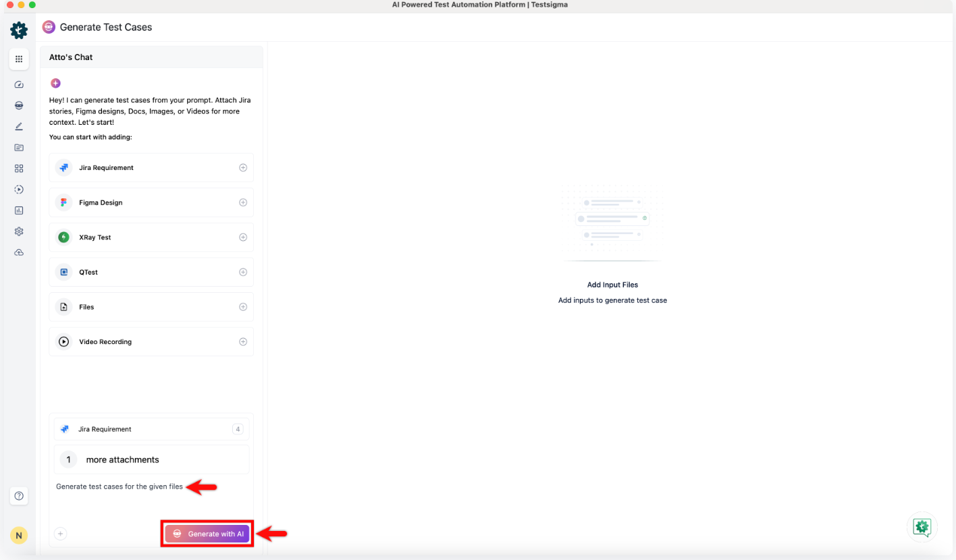Open the reports chart sidebar icon
956x560 pixels.
(x=19, y=211)
